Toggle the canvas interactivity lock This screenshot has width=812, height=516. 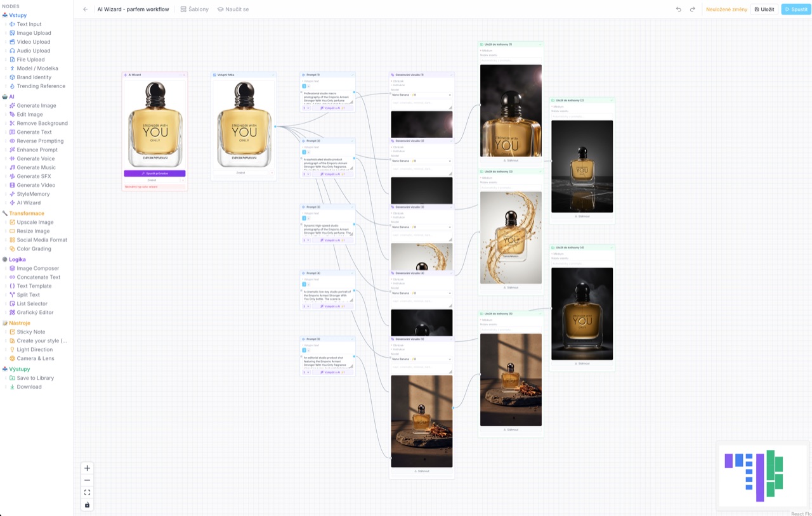[88, 505]
